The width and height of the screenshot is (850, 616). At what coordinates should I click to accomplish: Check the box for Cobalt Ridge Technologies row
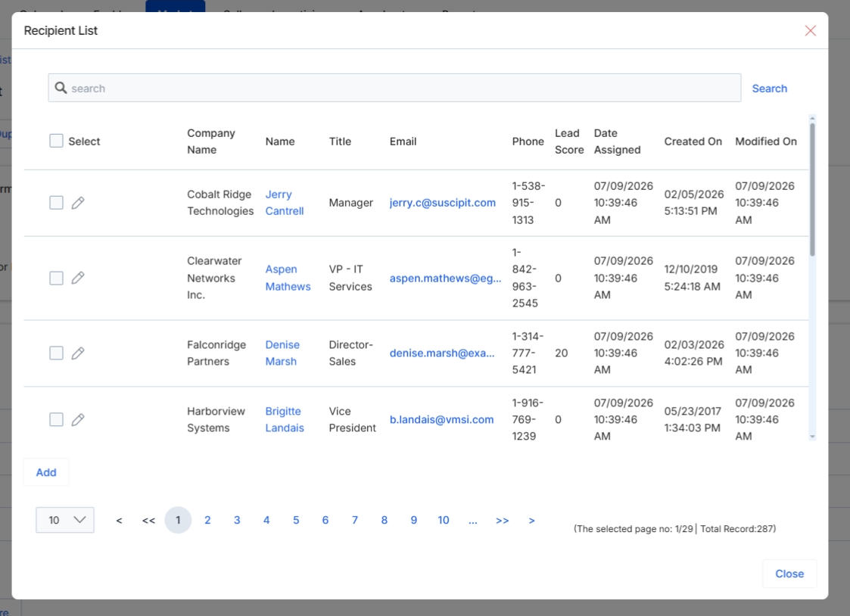[x=56, y=203]
